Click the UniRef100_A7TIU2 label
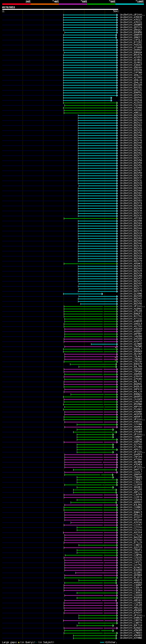This screenshot has height=644, width=146. pyautogui.click(x=131, y=319)
